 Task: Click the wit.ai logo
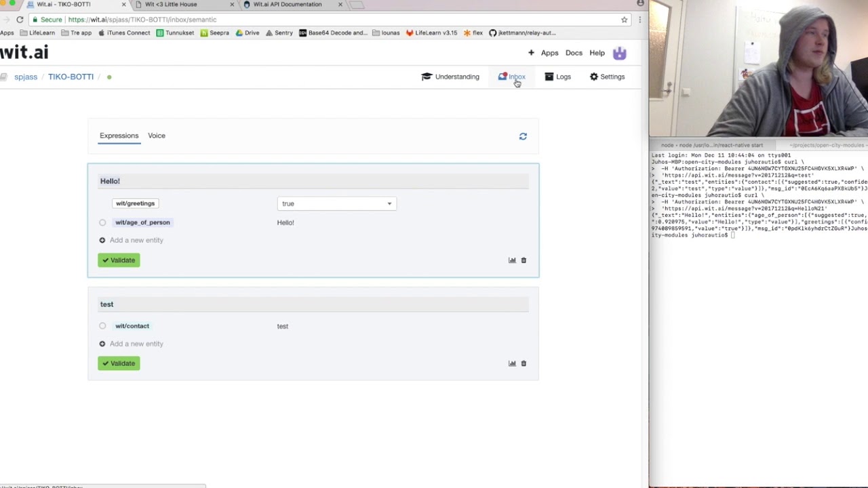(x=24, y=52)
